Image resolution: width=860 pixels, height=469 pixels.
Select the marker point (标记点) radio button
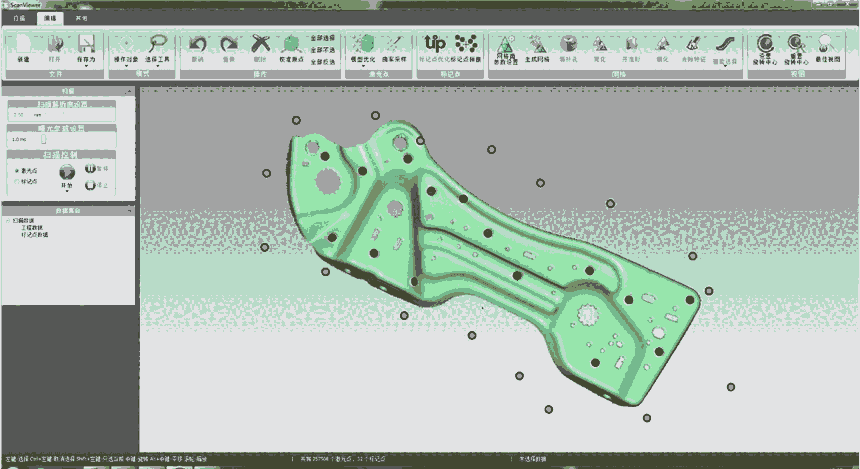(x=18, y=182)
